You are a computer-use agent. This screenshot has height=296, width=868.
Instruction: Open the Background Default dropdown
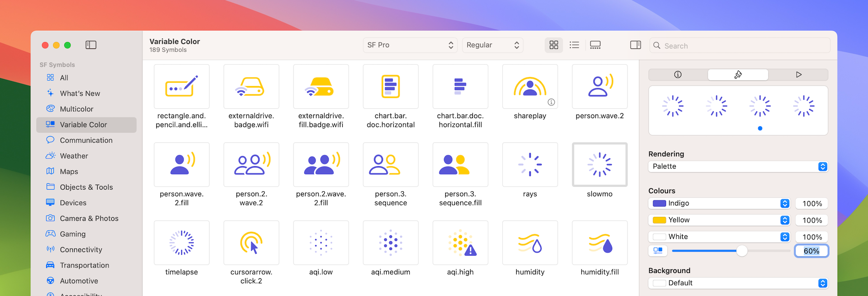[738, 283]
